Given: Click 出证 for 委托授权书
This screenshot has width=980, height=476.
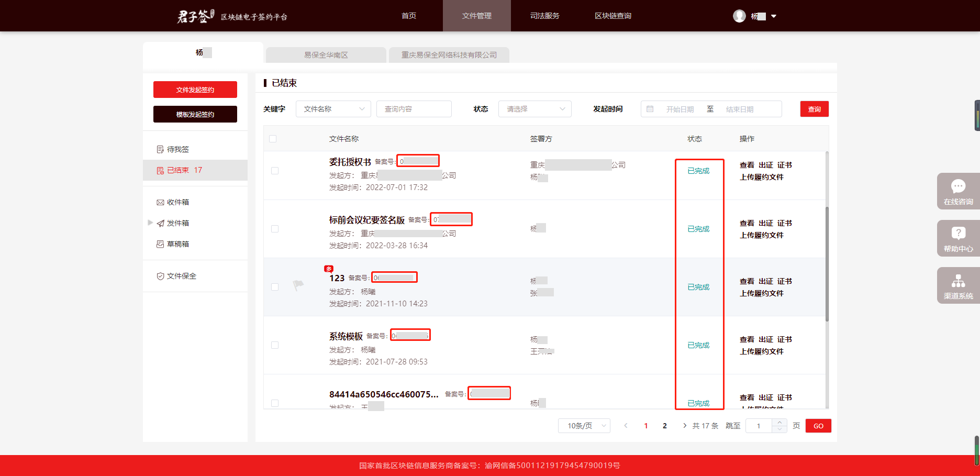Looking at the screenshot, I should click(x=766, y=165).
